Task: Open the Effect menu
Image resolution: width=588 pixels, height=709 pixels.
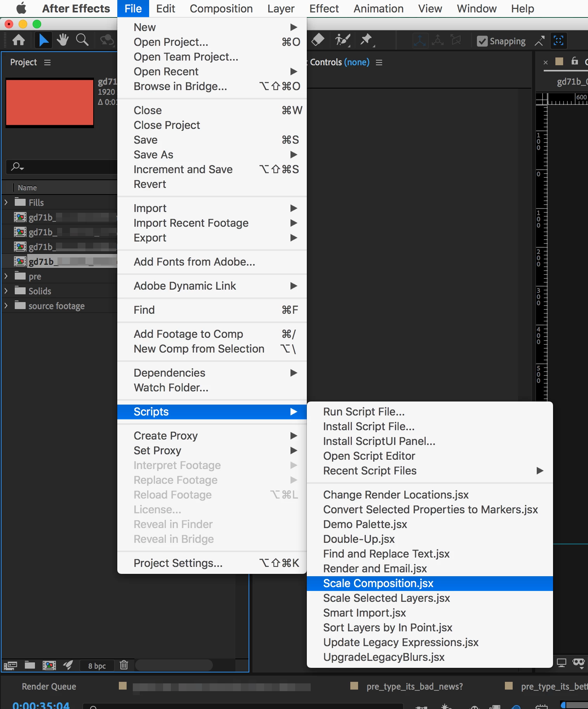Action: (x=324, y=9)
